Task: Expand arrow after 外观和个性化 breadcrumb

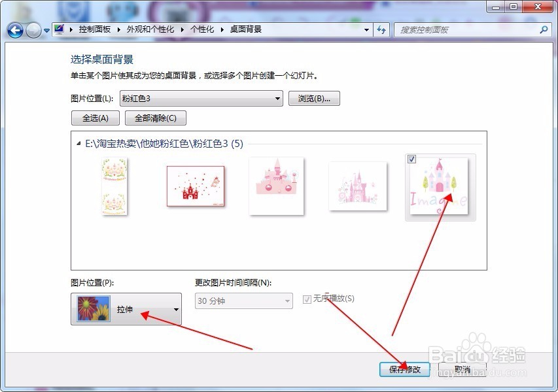Action: [x=183, y=29]
